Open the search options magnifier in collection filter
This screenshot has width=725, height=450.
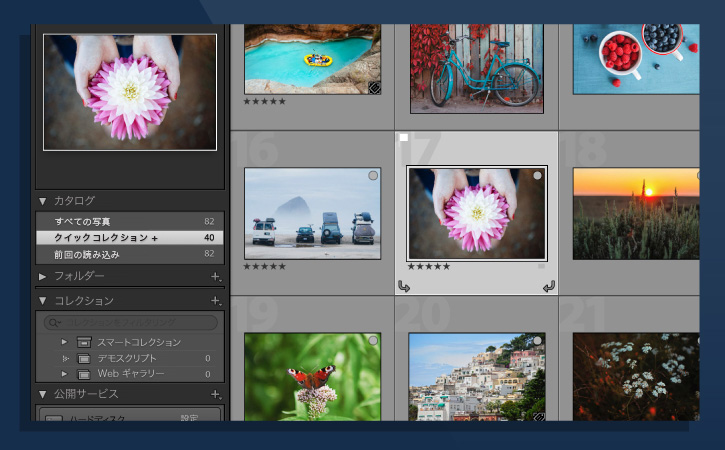[55, 322]
